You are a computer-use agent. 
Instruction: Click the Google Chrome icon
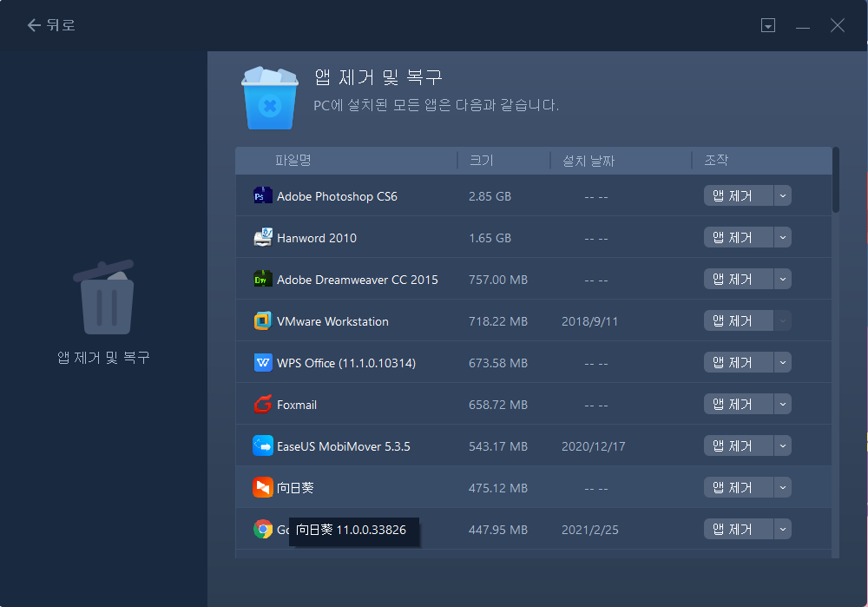(x=262, y=530)
